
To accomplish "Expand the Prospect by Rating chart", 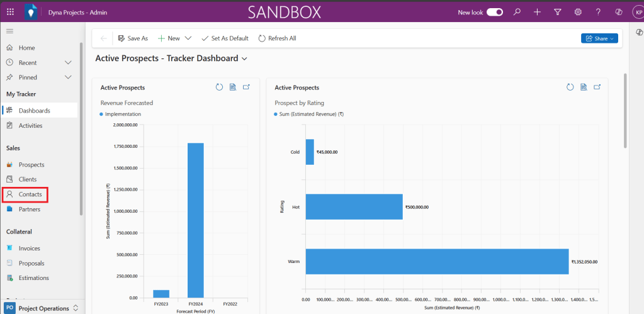I will (598, 87).
